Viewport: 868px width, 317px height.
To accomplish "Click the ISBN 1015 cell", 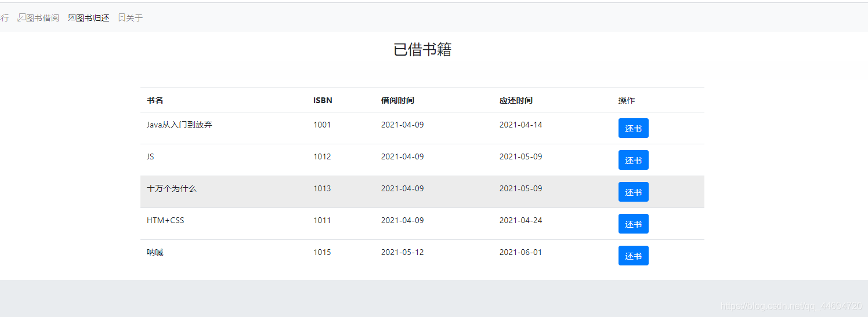I will point(322,252).
